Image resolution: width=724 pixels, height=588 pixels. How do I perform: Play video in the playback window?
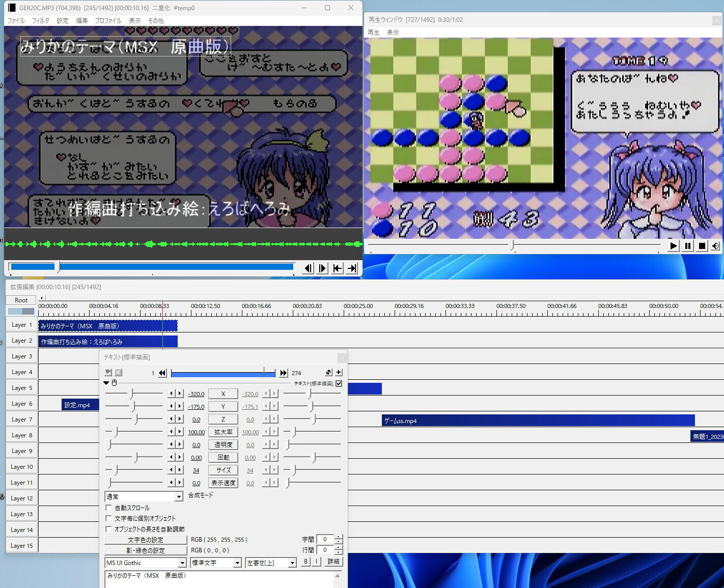673,246
